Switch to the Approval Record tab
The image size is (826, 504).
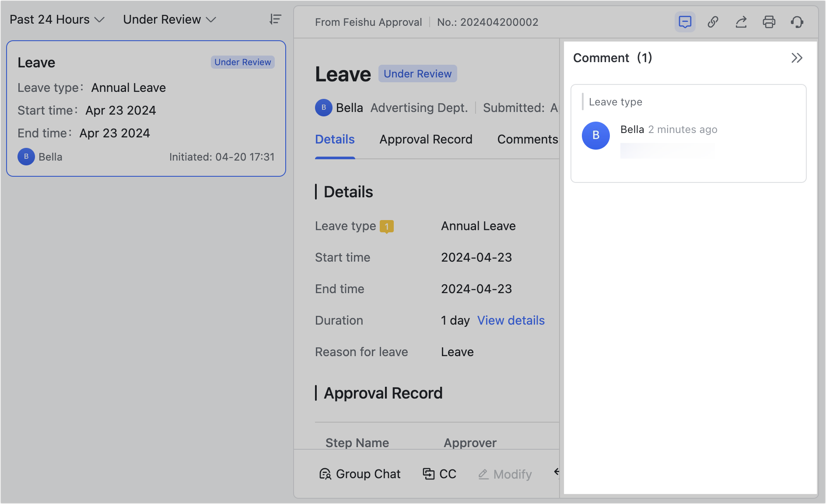[x=426, y=139]
